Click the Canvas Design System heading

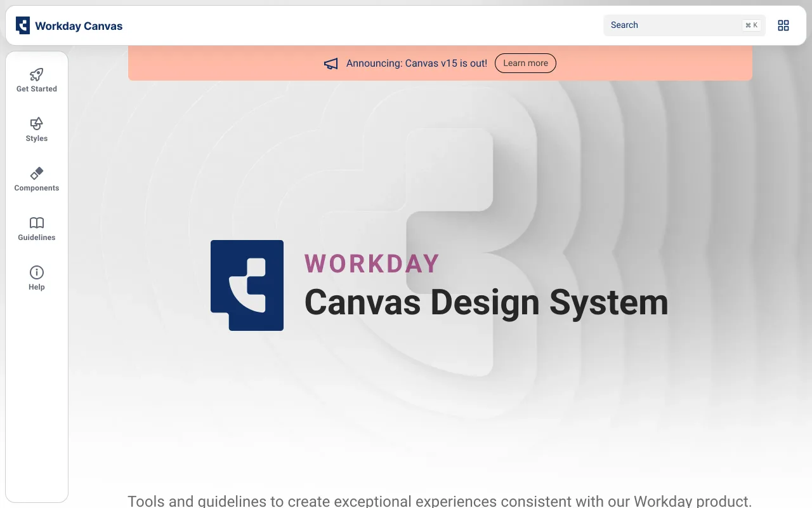pyautogui.click(x=487, y=303)
